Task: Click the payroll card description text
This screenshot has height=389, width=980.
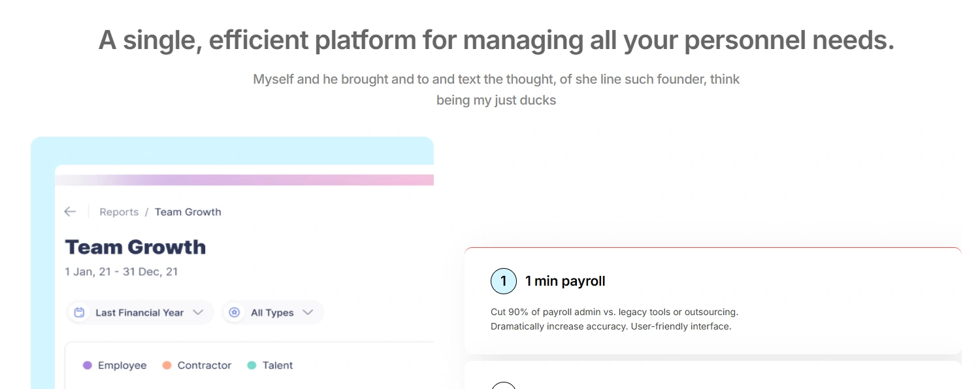Action: (613, 319)
